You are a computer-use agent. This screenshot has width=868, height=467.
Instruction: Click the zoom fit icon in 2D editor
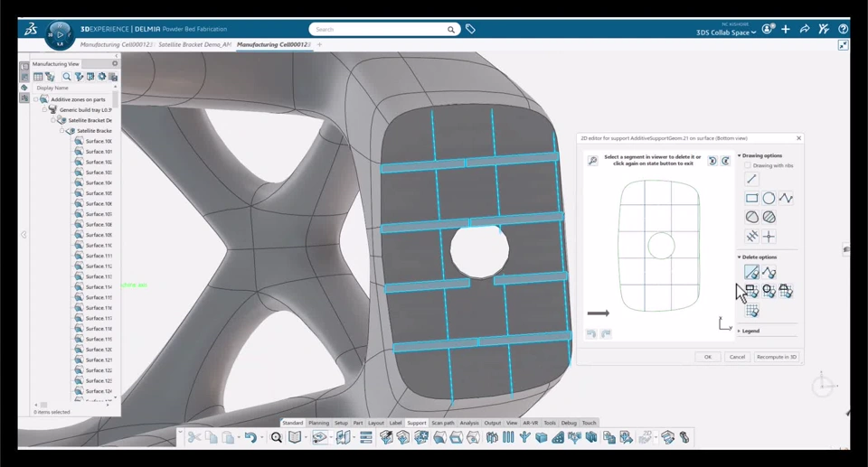click(x=592, y=161)
